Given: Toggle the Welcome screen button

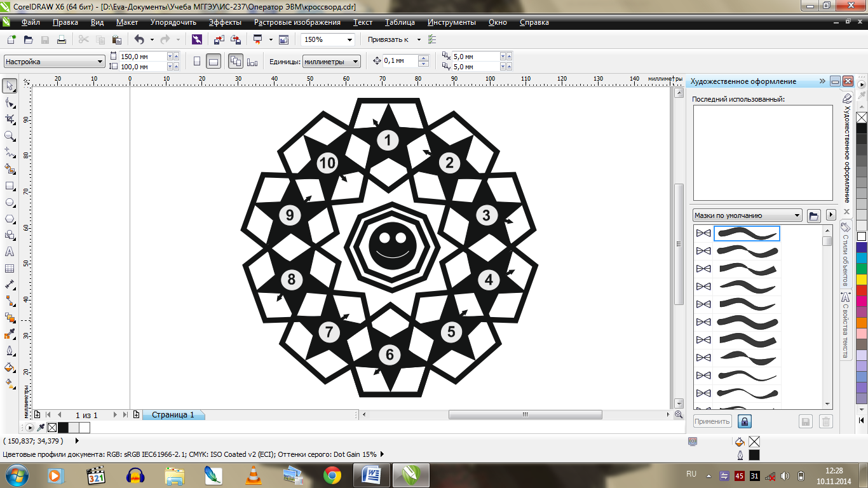Looking at the screenshot, I should tap(283, 39).
